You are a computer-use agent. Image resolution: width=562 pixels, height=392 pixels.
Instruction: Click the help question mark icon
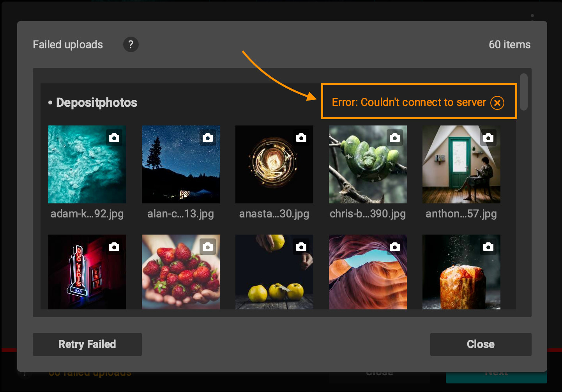point(131,44)
